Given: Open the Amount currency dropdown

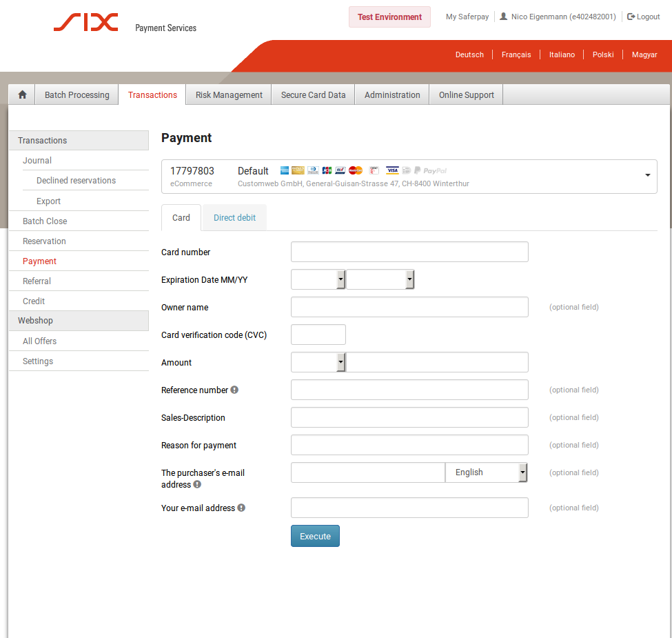Looking at the screenshot, I should pos(341,362).
